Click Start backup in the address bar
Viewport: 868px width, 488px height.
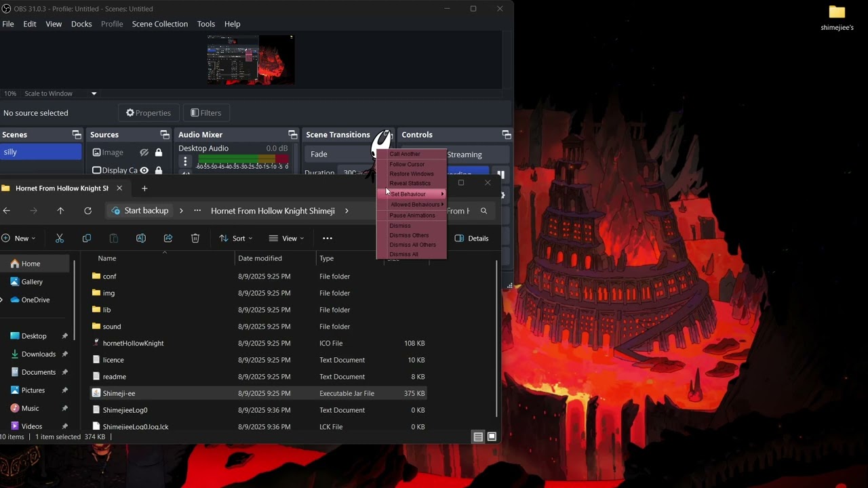click(x=140, y=211)
